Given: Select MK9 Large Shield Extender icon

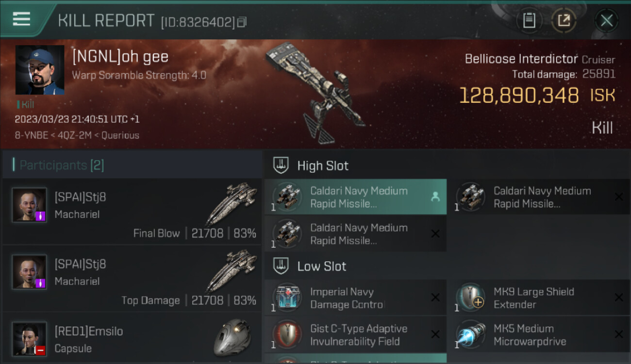Looking at the screenshot, I should tap(471, 298).
